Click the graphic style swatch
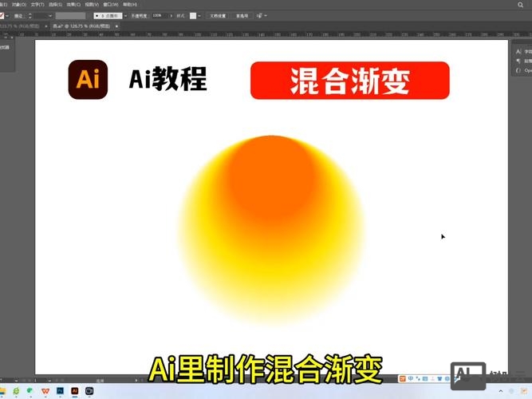532x399 pixels. 193,16
